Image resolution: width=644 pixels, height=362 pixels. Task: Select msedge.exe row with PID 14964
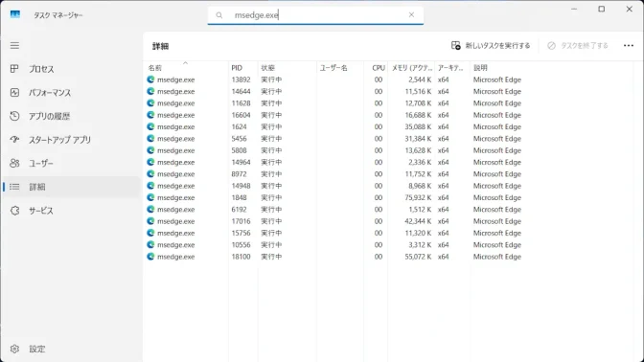tap(388, 162)
